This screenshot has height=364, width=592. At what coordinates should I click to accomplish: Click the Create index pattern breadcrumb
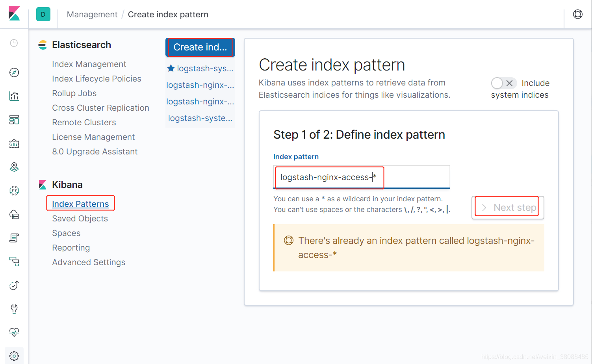168,15
